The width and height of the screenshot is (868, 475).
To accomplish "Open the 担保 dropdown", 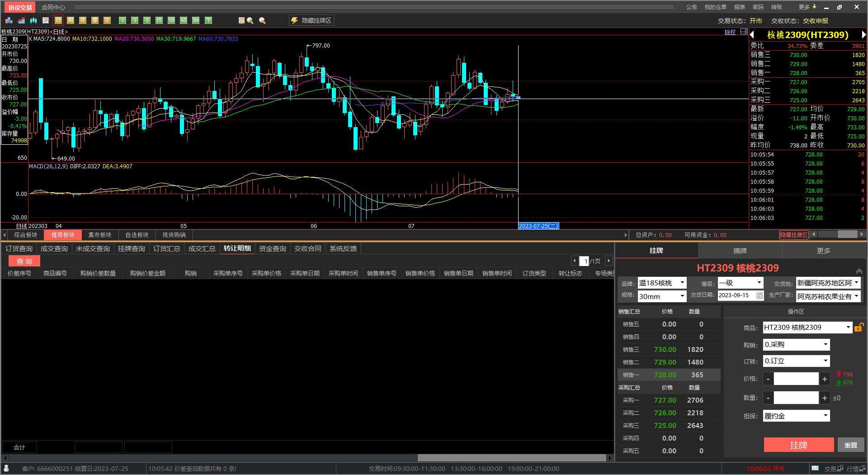I will (797, 416).
